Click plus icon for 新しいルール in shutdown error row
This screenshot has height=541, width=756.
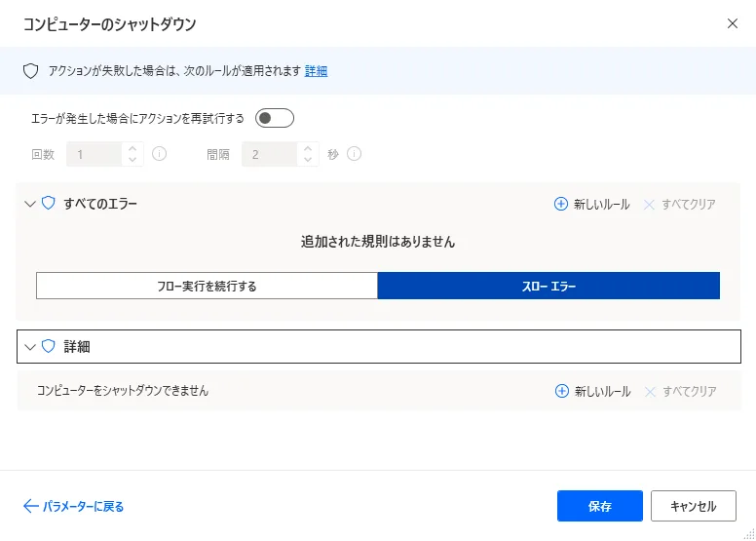[x=560, y=391]
